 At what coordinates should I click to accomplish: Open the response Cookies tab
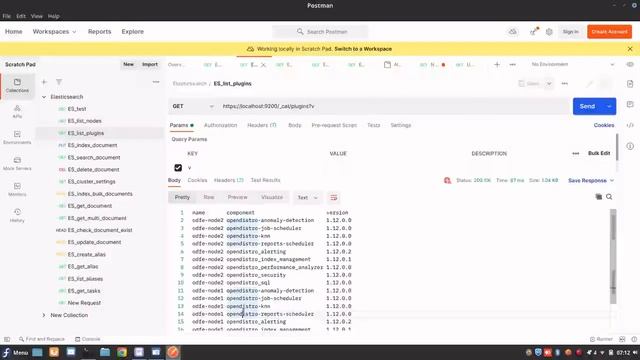point(197,180)
